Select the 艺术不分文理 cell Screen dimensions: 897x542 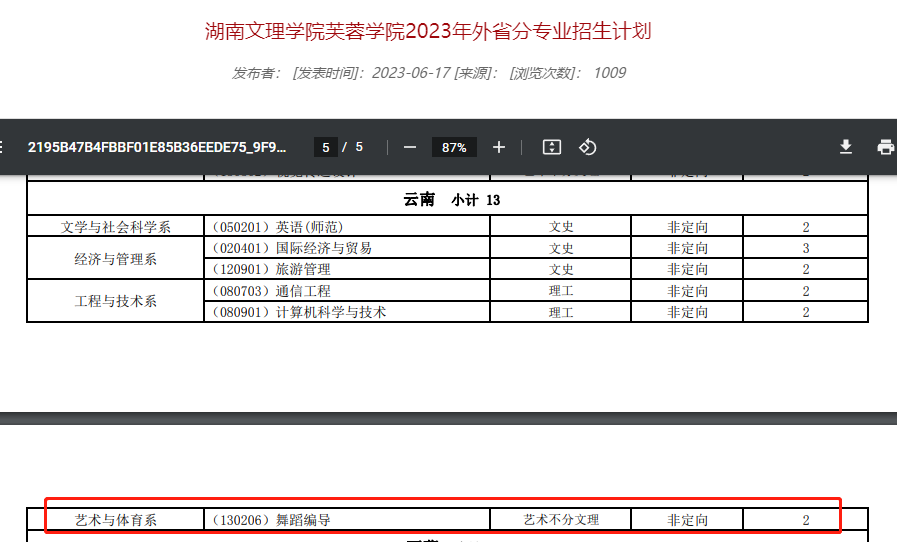point(561,520)
